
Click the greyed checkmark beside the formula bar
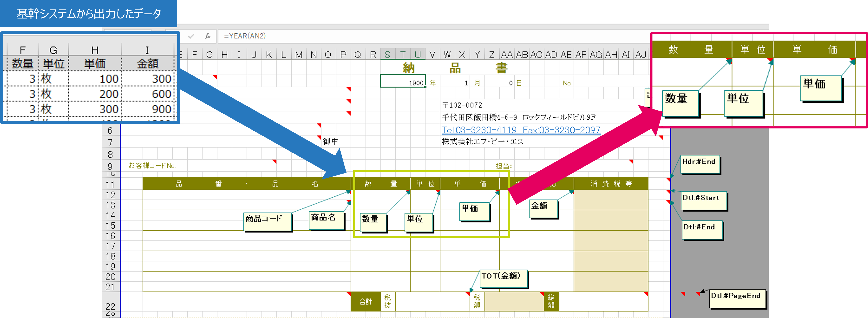pyautogui.click(x=191, y=36)
